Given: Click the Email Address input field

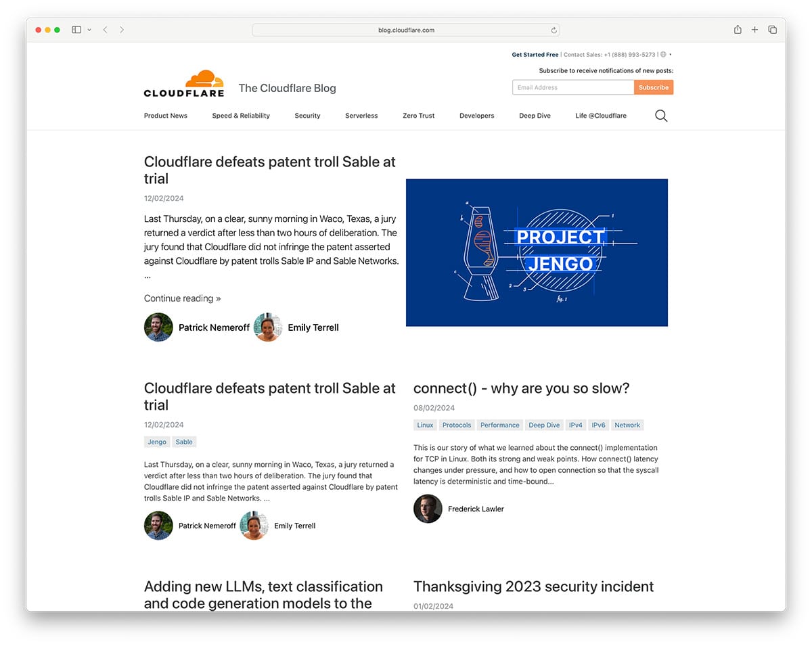Looking at the screenshot, I should pyautogui.click(x=572, y=87).
